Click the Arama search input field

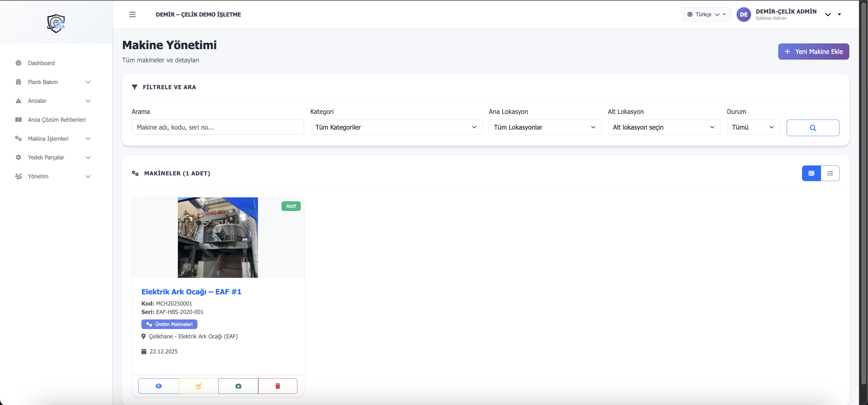(217, 127)
